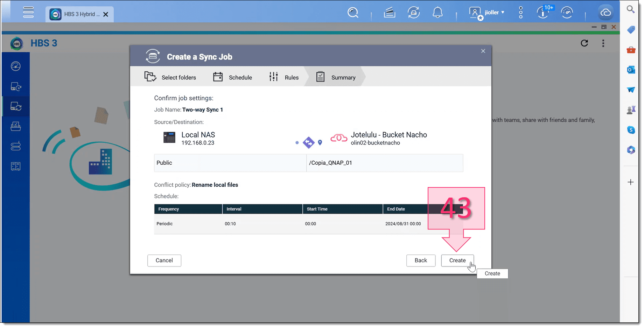Close the HBS 3 Hybrid taskbar tab
The image size is (644, 328).
pyautogui.click(x=106, y=14)
